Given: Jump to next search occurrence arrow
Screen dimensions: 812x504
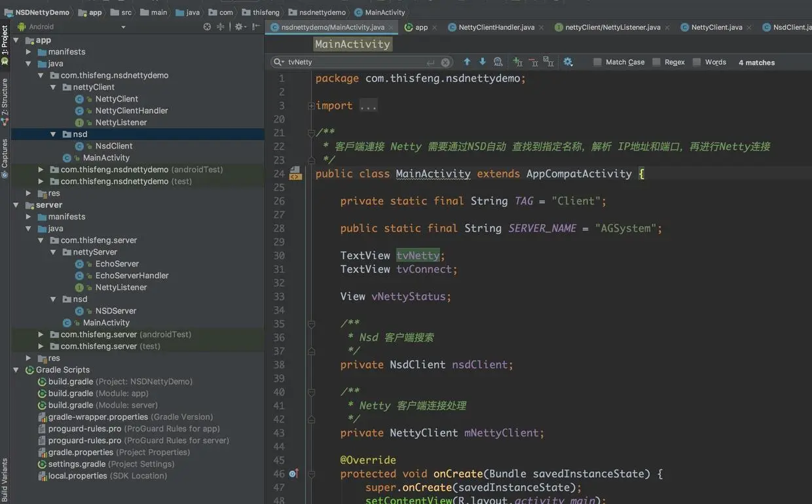Looking at the screenshot, I should tap(483, 62).
